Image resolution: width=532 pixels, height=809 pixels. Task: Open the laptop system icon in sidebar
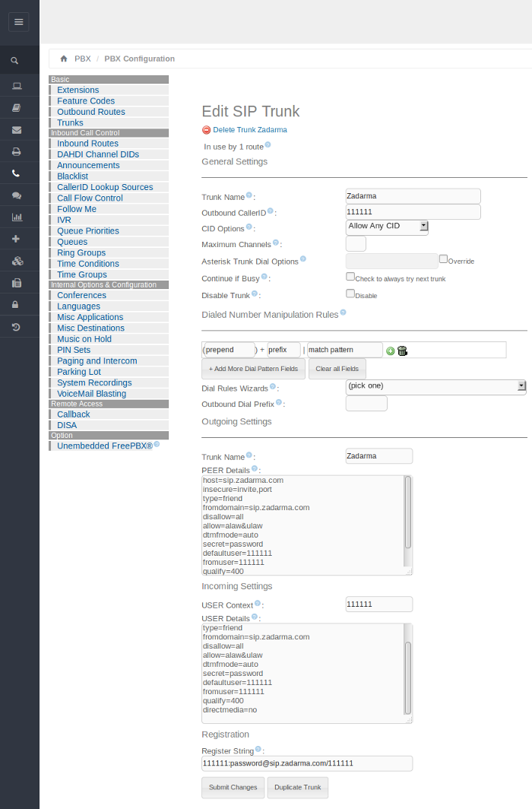coord(17,86)
